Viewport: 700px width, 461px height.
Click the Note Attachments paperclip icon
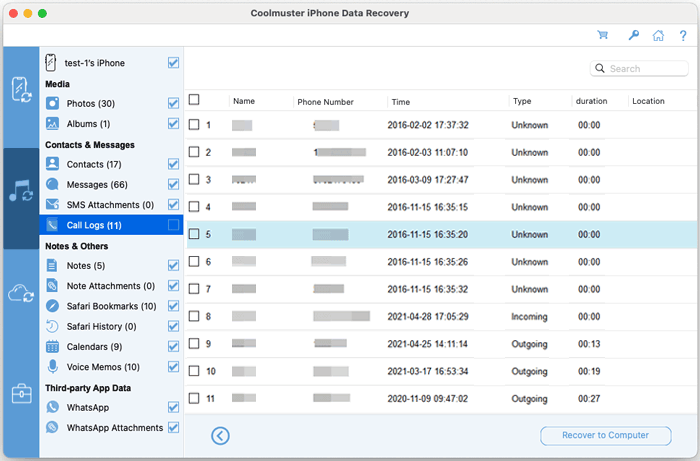pos(52,286)
